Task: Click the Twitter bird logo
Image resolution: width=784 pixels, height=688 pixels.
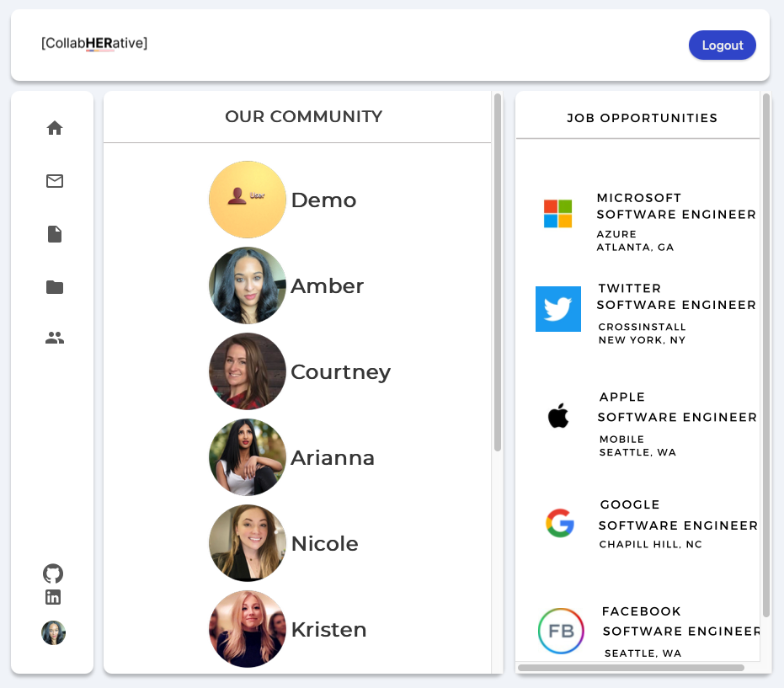Action: 557,309
